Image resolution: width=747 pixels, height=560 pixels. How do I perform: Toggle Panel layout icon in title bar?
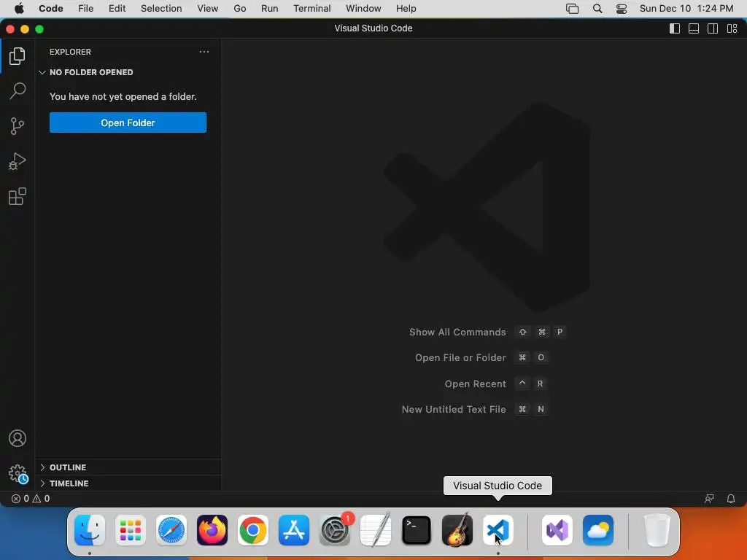[694, 28]
